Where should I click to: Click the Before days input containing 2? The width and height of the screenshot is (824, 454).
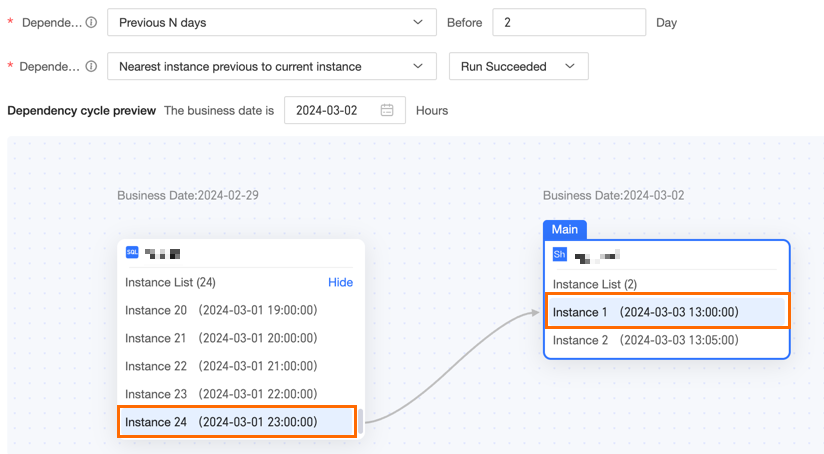coord(569,22)
